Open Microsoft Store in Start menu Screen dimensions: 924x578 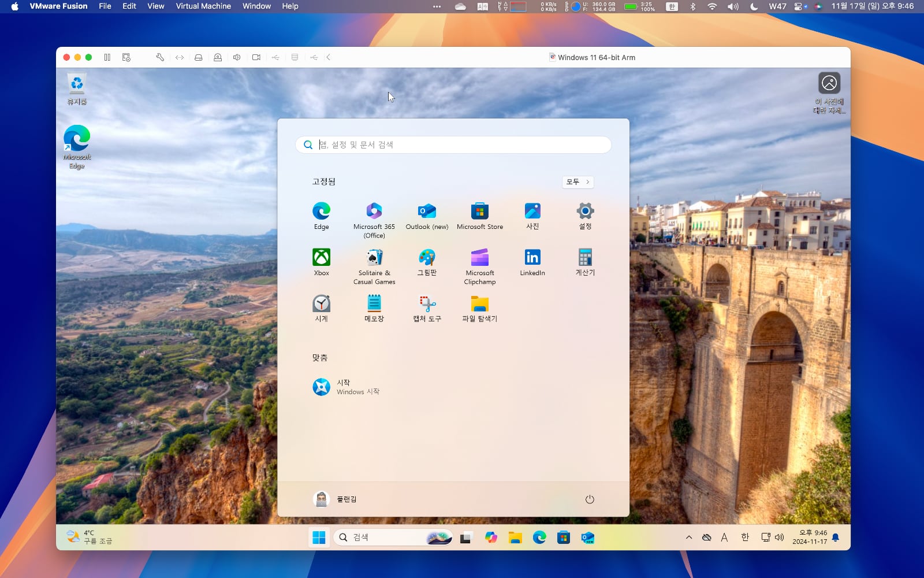click(479, 216)
